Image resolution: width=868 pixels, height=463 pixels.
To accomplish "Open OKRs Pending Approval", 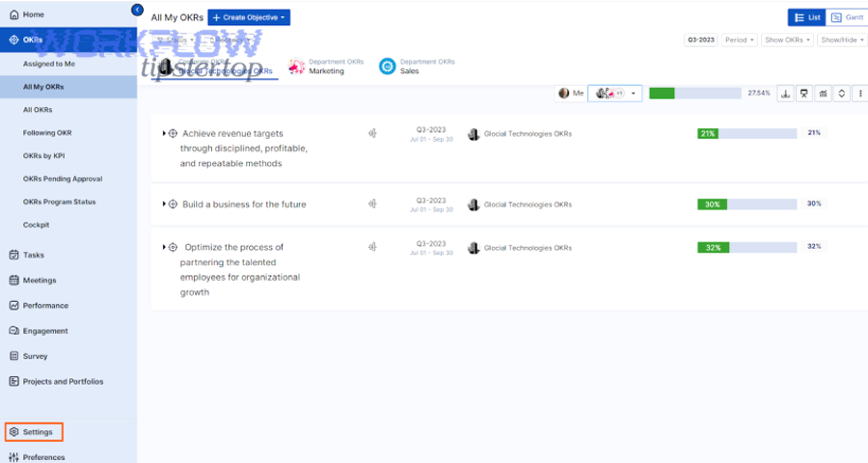I will [x=63, y=178].
